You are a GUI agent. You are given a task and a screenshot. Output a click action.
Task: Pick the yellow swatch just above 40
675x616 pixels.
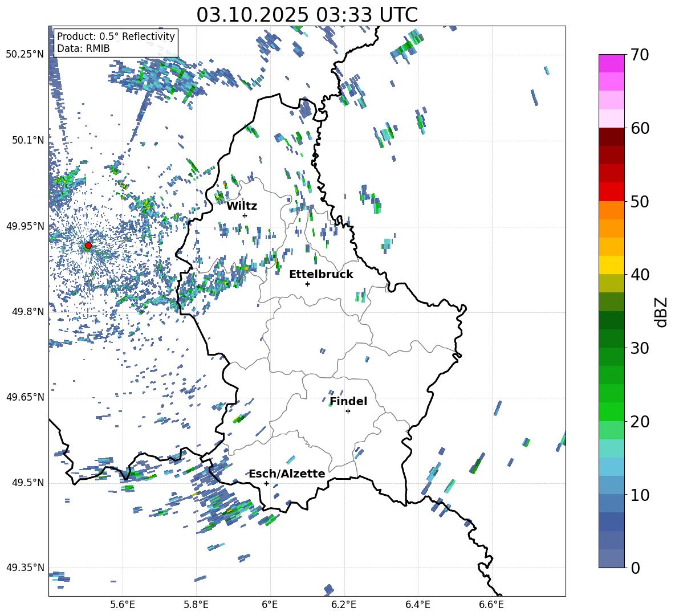(612, 265)
